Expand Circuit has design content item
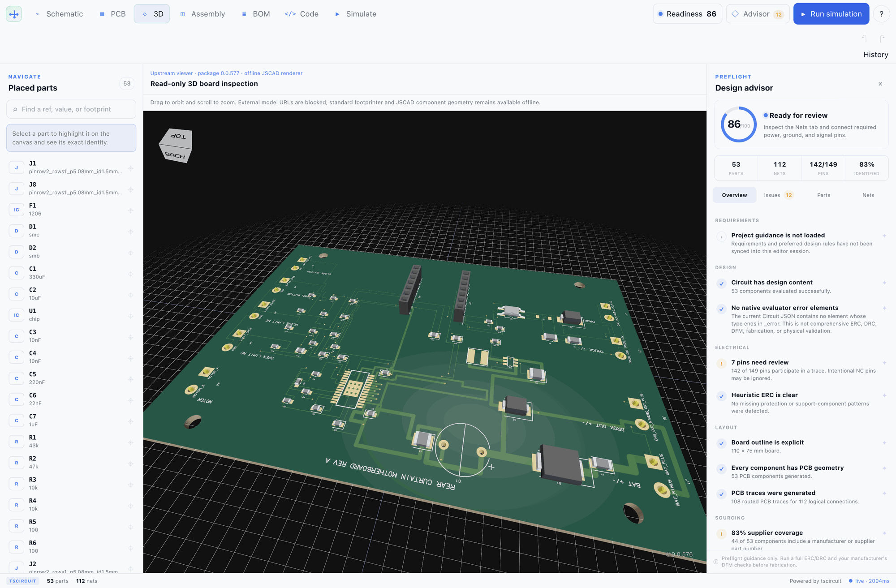The width and height of the screenshot is (896, 588). pos(801,286)
